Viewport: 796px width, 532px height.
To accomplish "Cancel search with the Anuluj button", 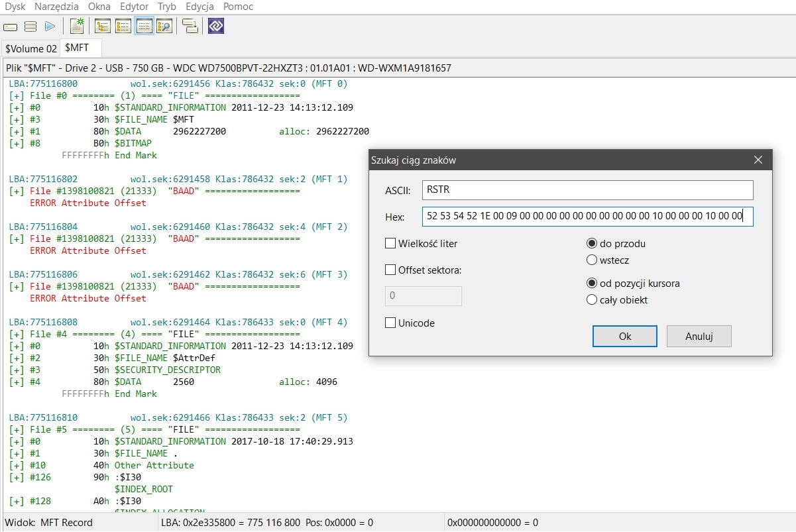I will click(699, 336).
